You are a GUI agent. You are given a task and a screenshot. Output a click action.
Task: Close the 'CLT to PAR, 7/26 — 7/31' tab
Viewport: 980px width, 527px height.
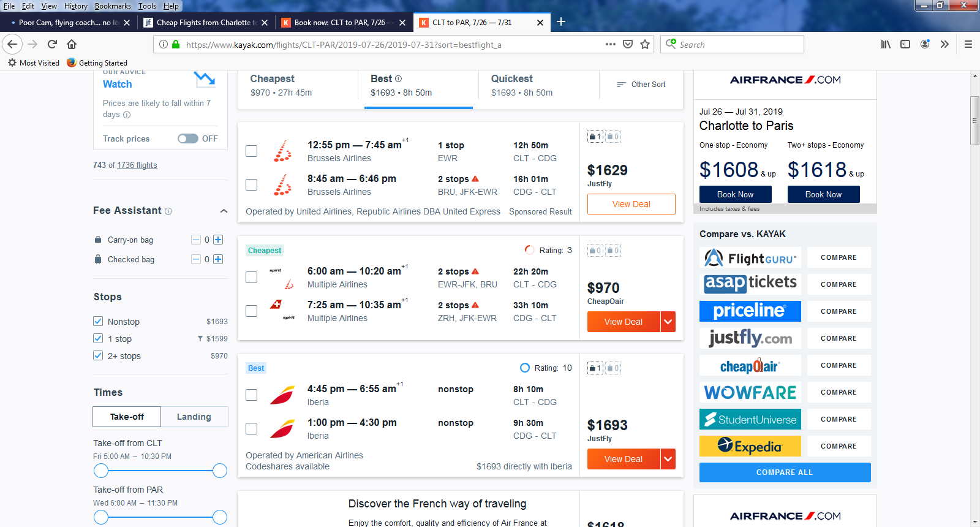(x=540, y=23)
